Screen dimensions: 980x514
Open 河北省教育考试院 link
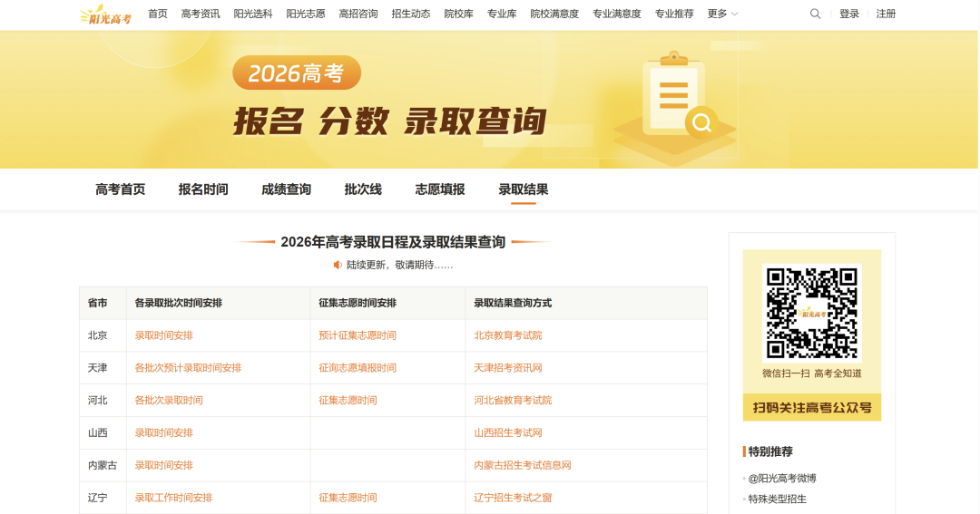(513, 401)
